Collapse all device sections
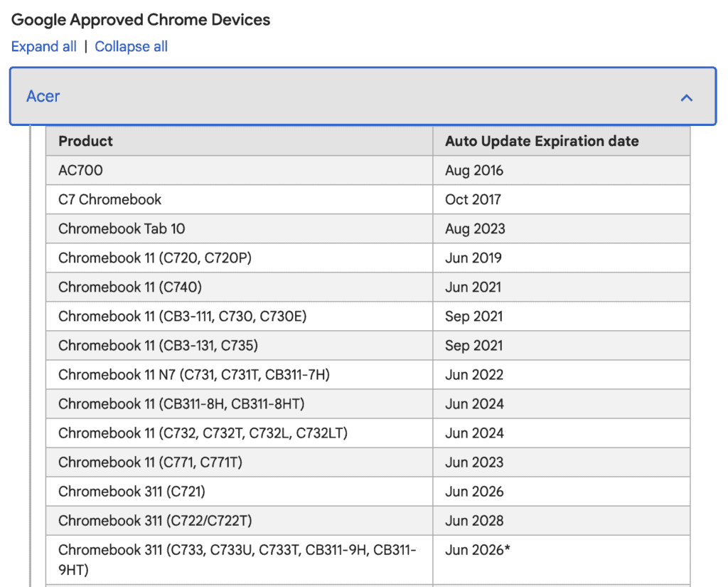The image size is (728, 587). point(131,46)
